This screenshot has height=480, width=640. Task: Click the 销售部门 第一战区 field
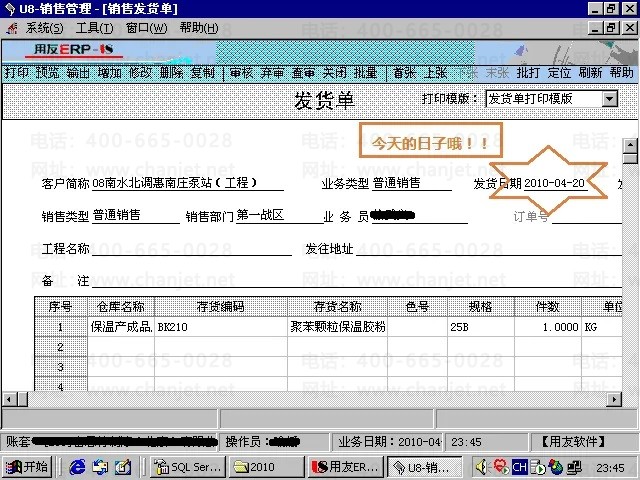(280, 215)
